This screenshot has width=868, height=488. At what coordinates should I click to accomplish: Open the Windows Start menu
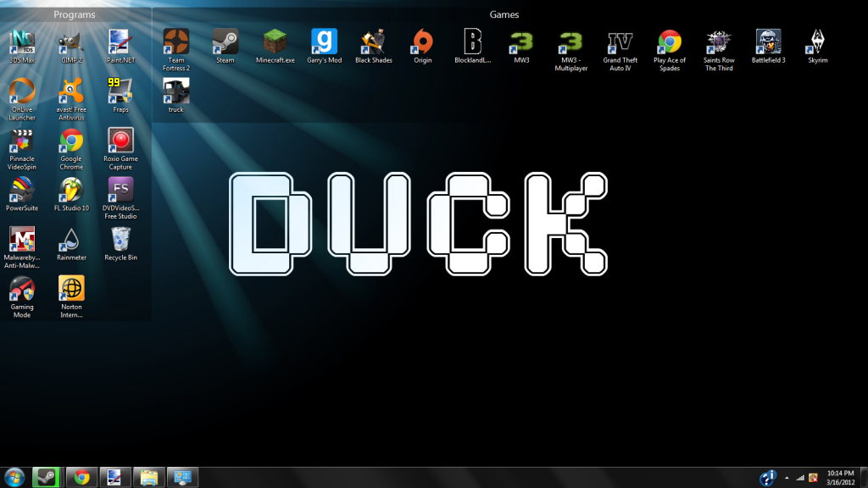pos(14,477)
